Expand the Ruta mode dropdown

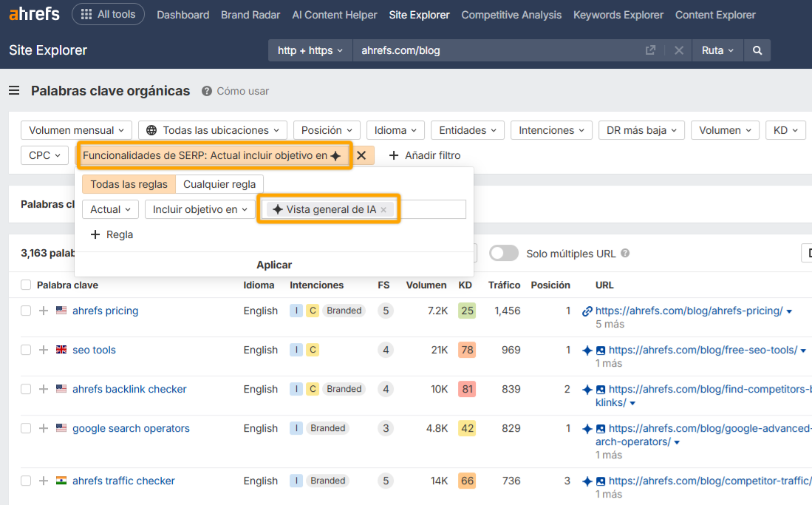717,50
